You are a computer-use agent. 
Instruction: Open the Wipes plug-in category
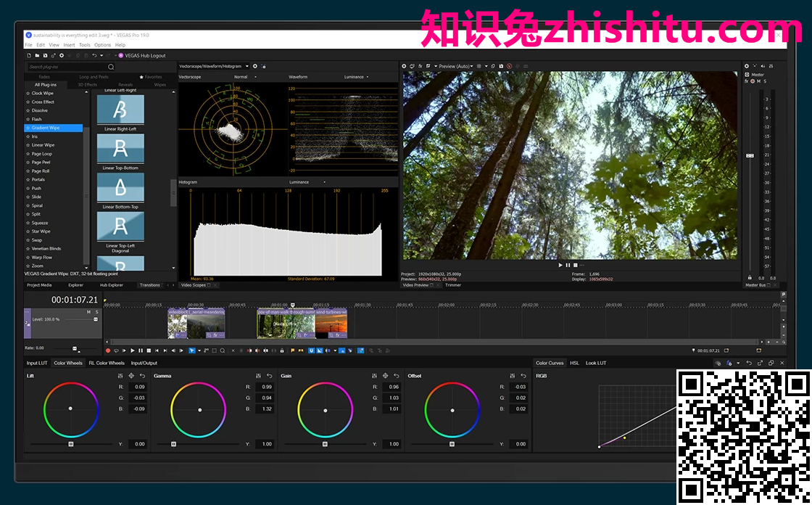pyautogui.click(x=160, y=84)
